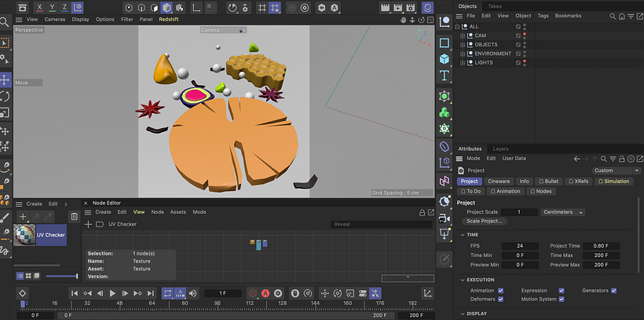Open the Custom preset dropdown
The image size is (644, 320).
coord(616,171)
